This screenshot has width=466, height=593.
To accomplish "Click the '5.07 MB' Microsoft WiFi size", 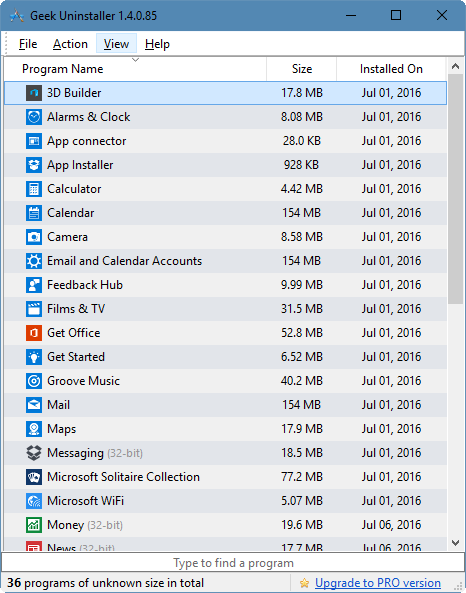I will pos(301,501).
